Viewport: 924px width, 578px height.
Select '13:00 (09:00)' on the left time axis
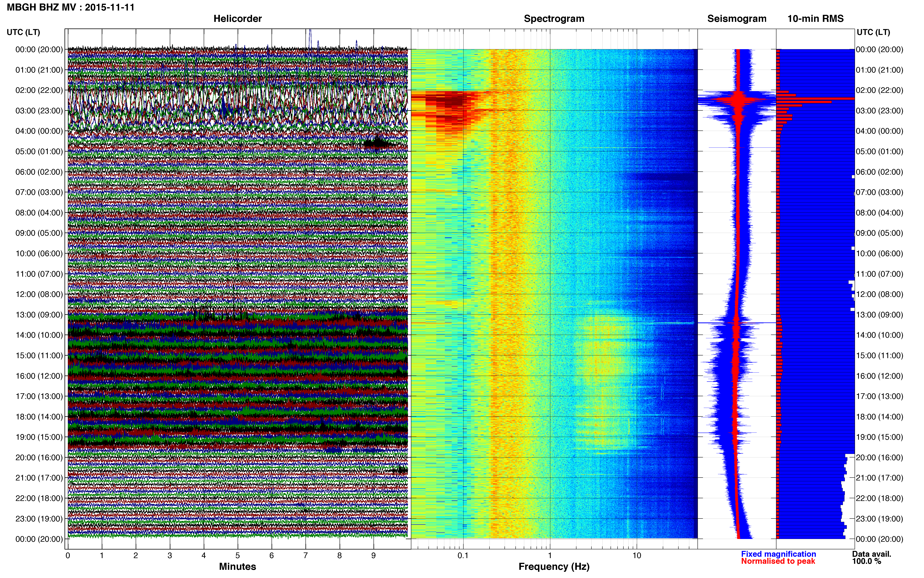click(x=39, y=315)
